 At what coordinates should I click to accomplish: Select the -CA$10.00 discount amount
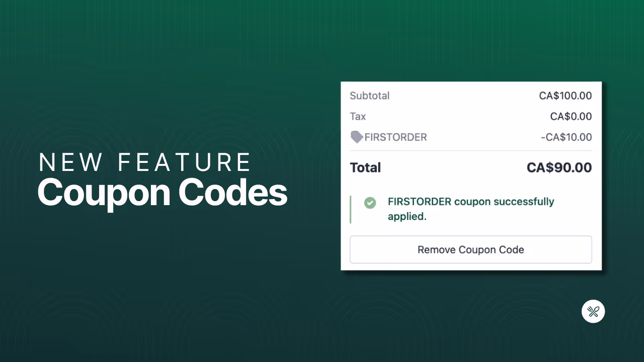pyautogui.click(x=566, y=137)
